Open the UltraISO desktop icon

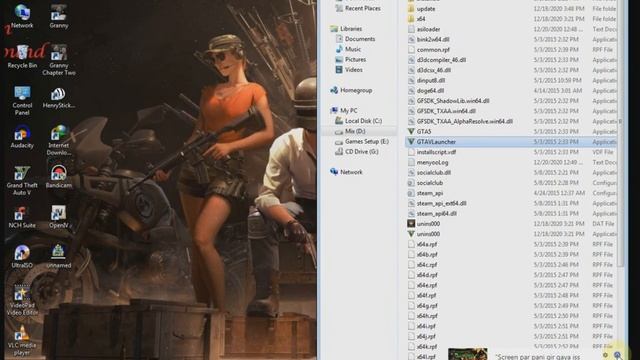tap(22, 257)
